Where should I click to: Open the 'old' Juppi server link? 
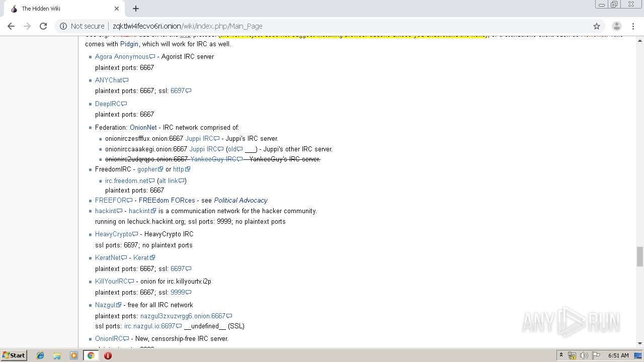235,149
